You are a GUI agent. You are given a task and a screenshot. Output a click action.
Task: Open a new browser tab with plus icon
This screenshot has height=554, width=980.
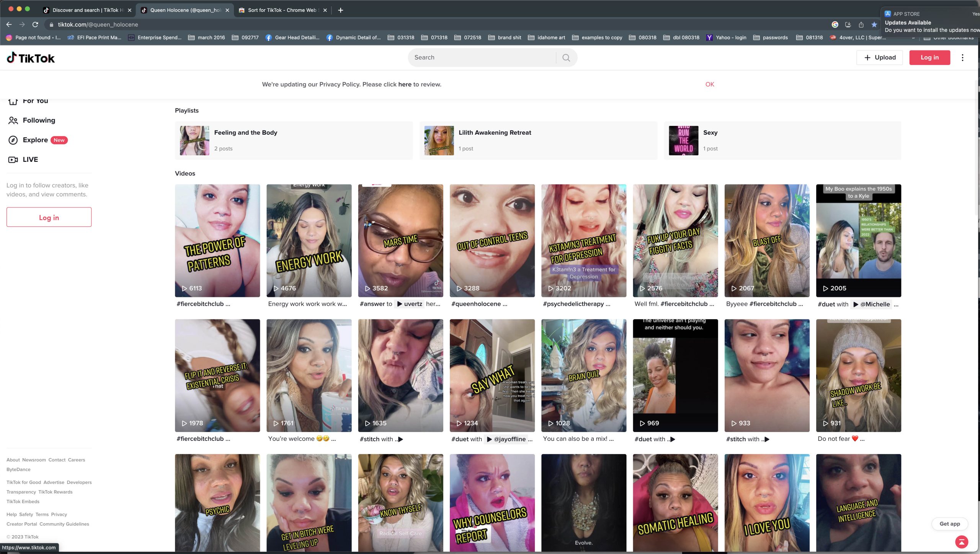click(x=340, y=10)
